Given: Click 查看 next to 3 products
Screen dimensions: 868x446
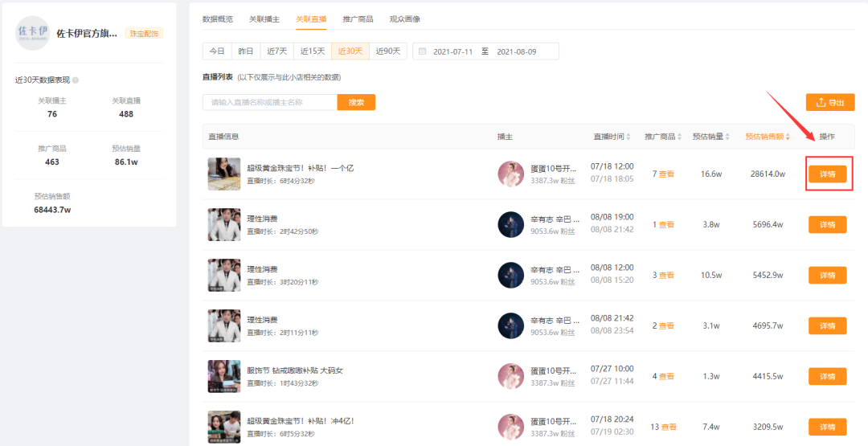Looking at the screenshot, I should [666, 275].
